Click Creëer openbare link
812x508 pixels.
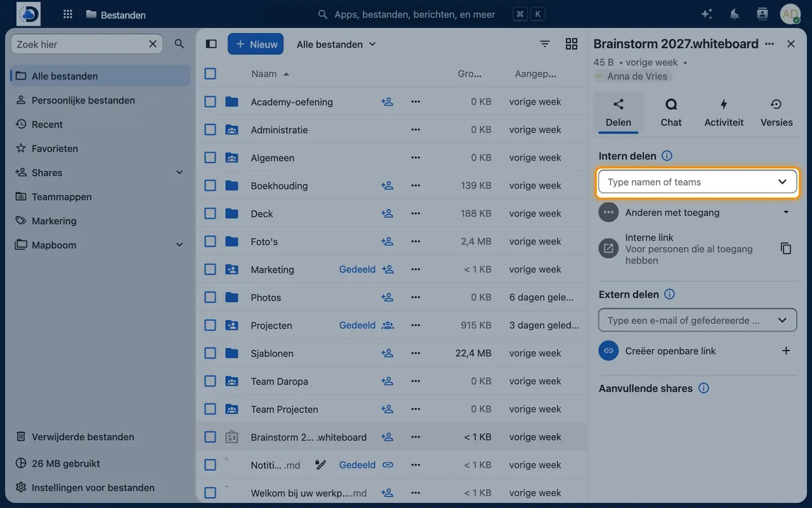(x=671, y=351)
